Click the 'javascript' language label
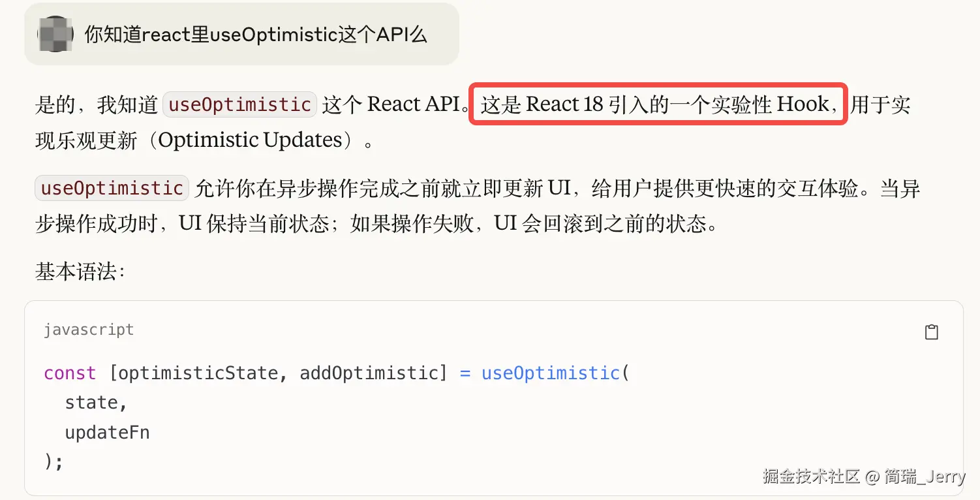This screenshot has height=500, width=980. tap(89, 330)
